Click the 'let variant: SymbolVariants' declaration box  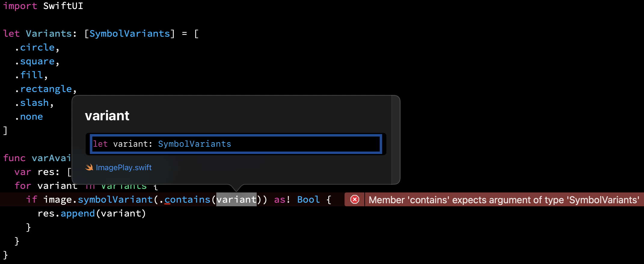236,144
